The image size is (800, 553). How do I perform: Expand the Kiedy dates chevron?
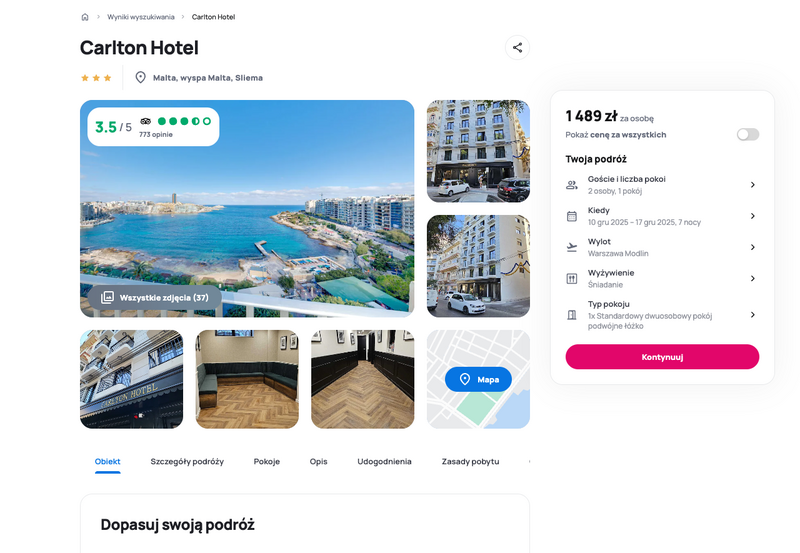point(753,216)
